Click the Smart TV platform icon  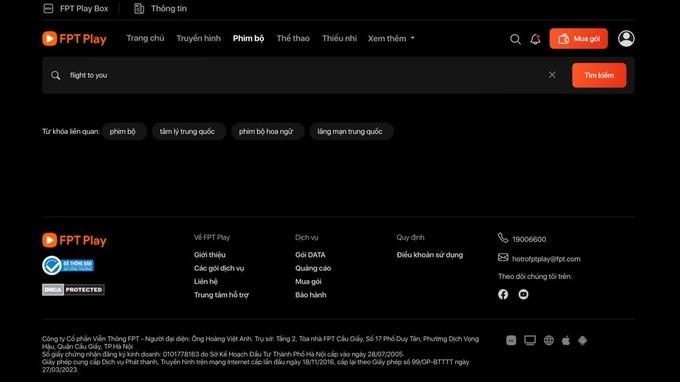pos(530,340)
